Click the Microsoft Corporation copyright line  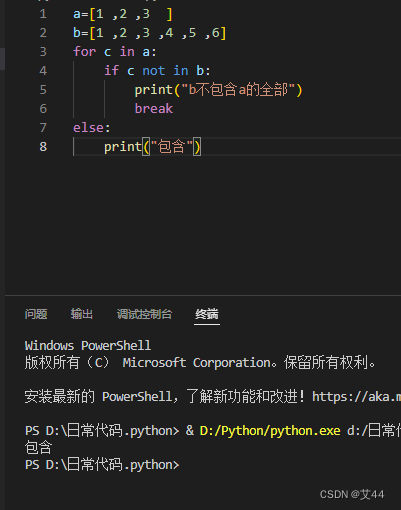(200, 363)
